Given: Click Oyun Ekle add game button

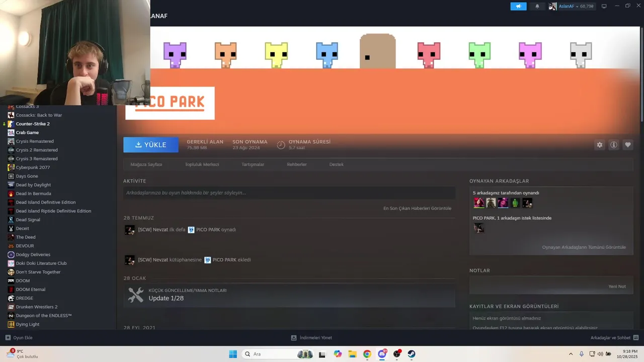Looking at the screenshot, I should click(x=19, y=338).
